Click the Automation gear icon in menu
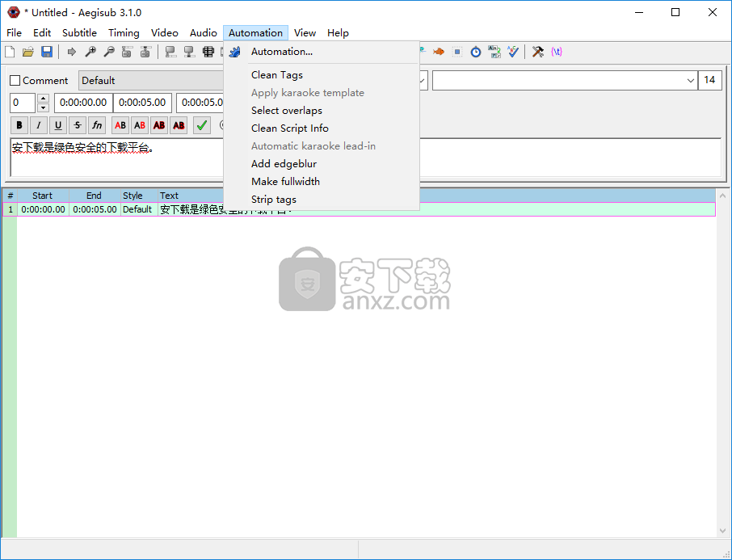 235,52
